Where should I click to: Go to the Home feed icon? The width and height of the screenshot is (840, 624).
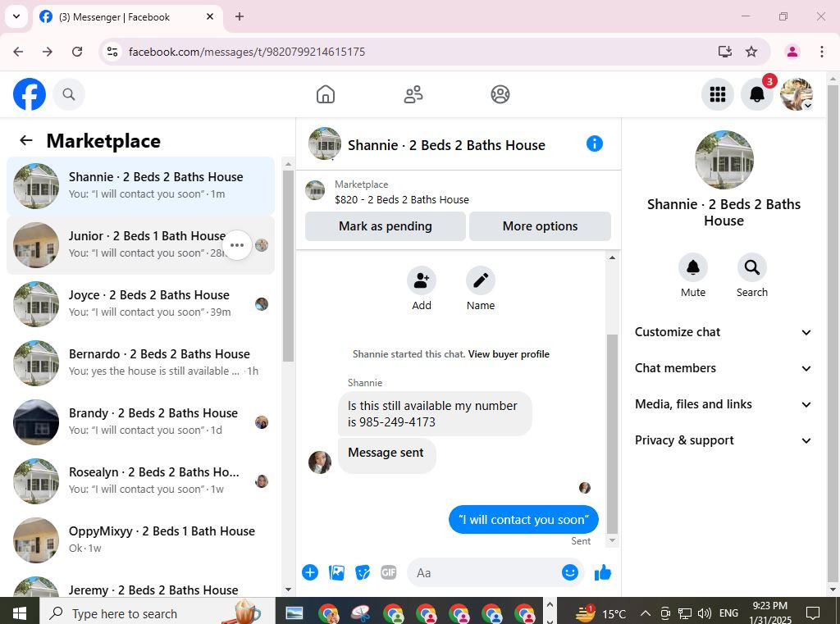[325, 94]
